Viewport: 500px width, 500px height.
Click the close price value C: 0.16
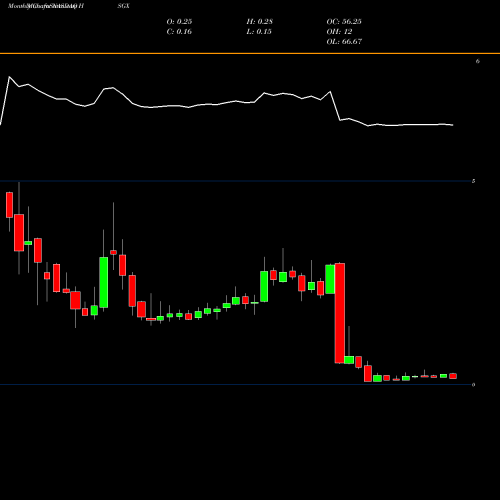(x=179, y=32)
